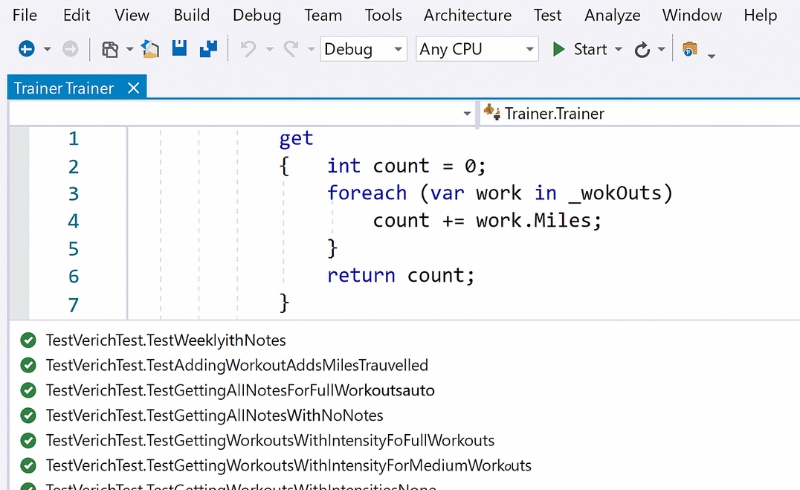Click passed icon beside TestGettingAllNotesForFullWorkoutsauto
The height and width of the screenshot is (490, 800).
[28, 390]
